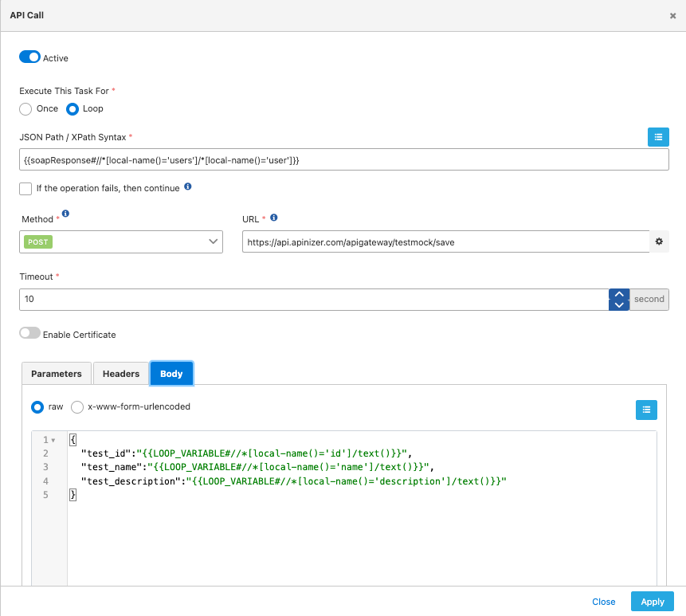The image size is (686, 616).
Task: Turn on the Enable Certificate switch
Action: (x=29, y=334)
